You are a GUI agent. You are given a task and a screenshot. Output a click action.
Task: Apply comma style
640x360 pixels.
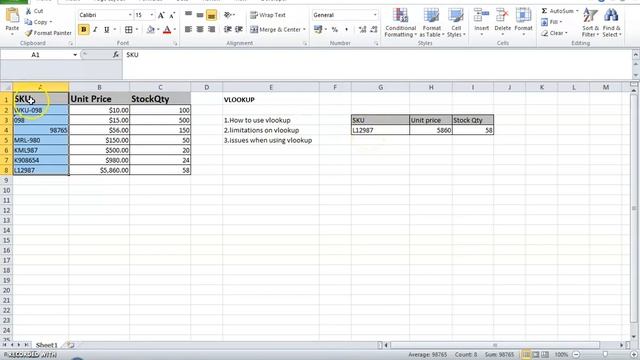[x=347, y=29]
